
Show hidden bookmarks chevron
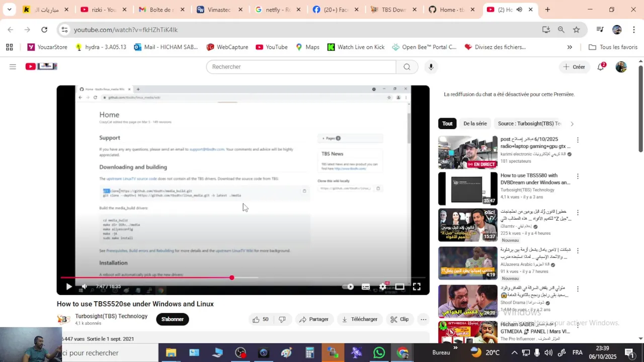pos(570,47)
